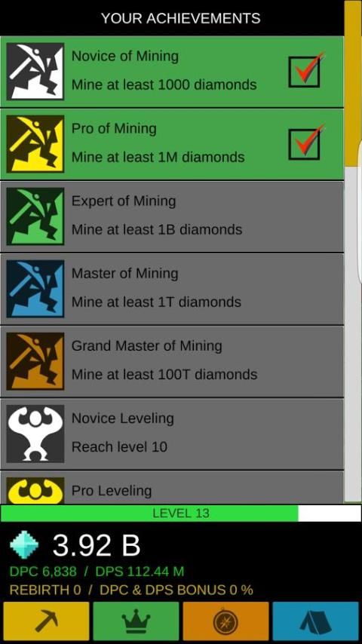Screen dimensions: 362x644
Task: Open the pickaxe mining tab
Action: click(46, 621)
